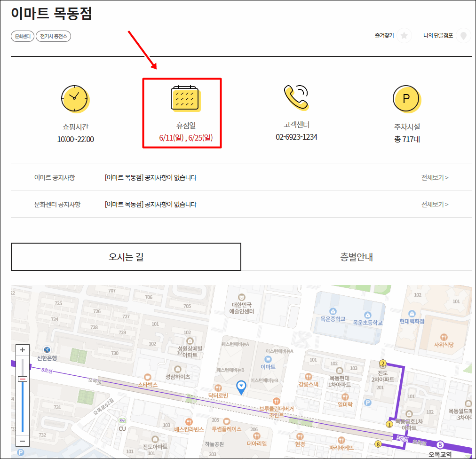The height and width of the screenshot is (459, 476).
Task: Click the 목운중학교 school marker
Action: 333,311
